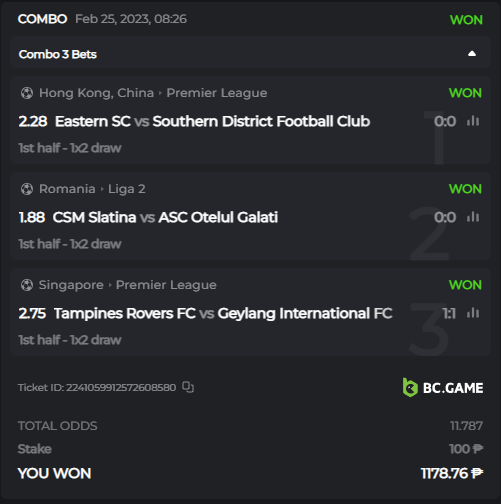Collapse the Combo 3 Bets section

pos(472,54)
